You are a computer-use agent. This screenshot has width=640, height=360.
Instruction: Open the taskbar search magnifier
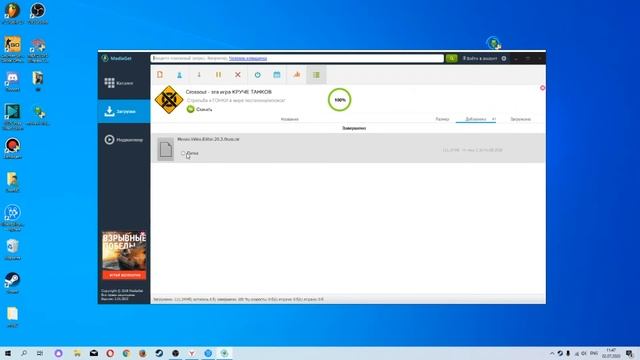pos(24,353)
